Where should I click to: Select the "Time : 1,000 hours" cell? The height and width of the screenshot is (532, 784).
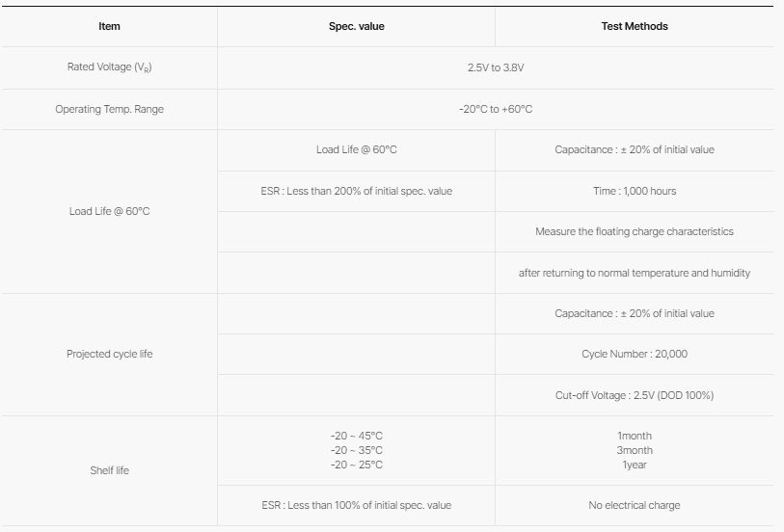pyautogui.click(x=634, y=191)
